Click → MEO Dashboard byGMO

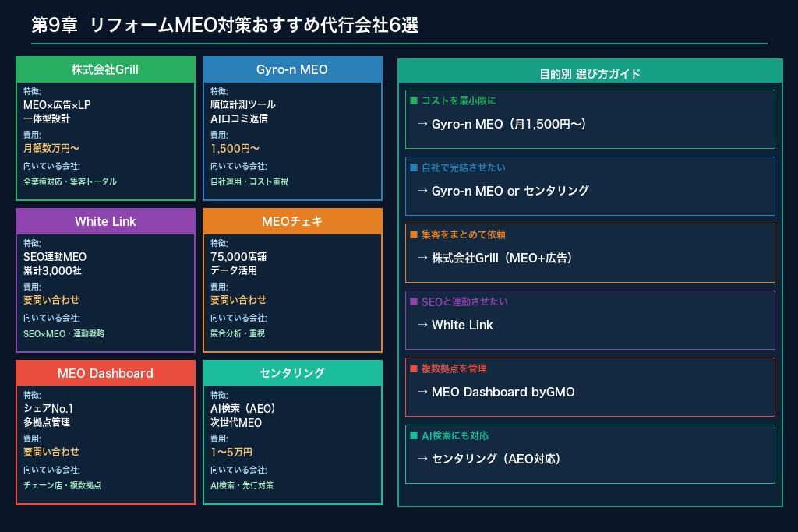(x=496, y=392)
